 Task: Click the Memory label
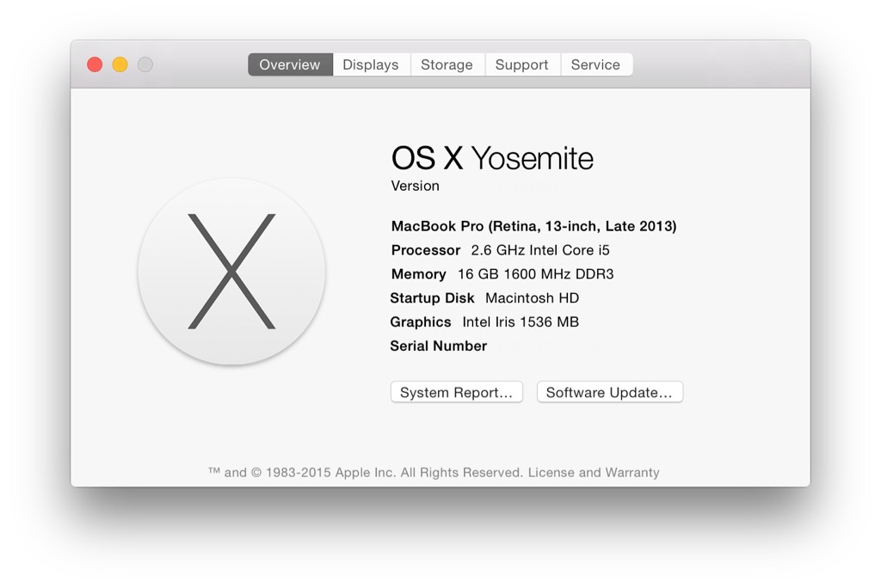coord(419,274)
